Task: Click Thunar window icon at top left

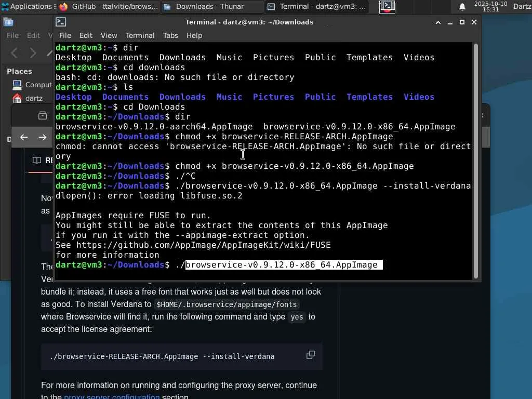Action: [x=8, y=22]
